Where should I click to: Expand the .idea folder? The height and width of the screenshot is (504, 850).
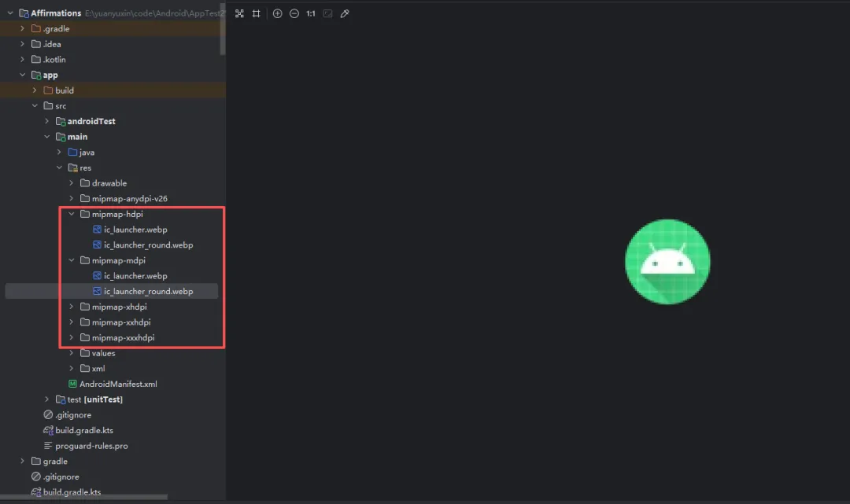(x=22, y=44)
